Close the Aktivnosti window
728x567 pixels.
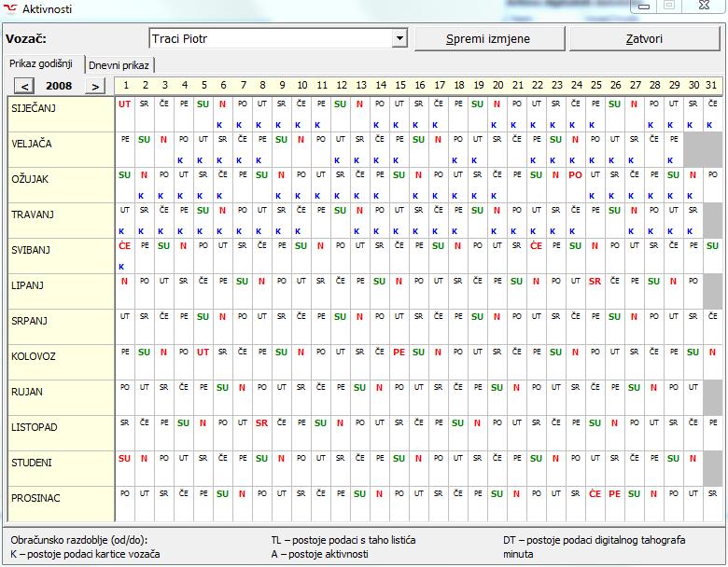click(704, 6)
